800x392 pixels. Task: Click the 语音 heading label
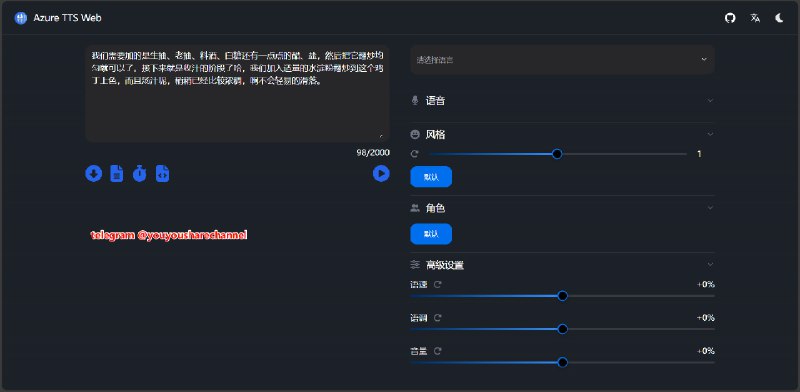tap(436, 101)
